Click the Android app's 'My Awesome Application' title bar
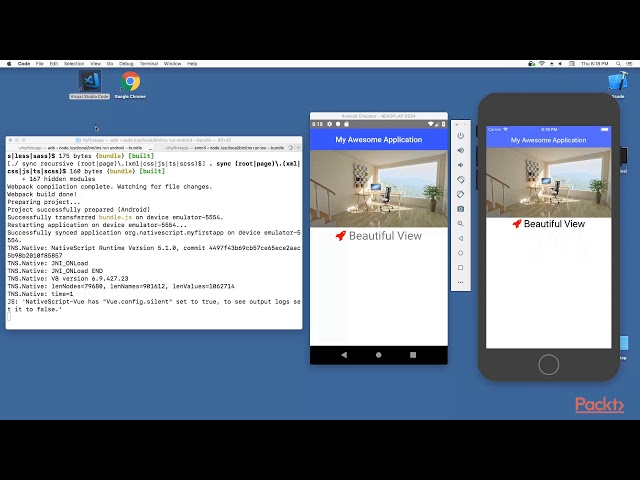This screenshot has height=480, width=640. (x=379, y=140)
